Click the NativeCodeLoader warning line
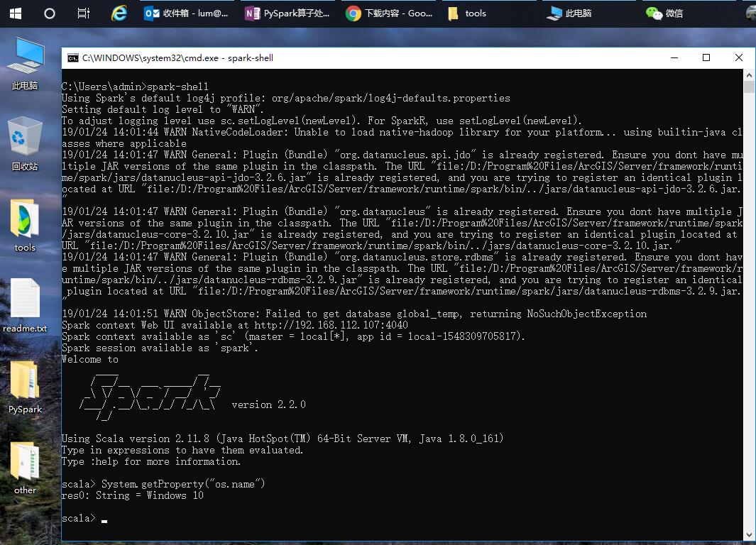756x545 pixels. 402,138
